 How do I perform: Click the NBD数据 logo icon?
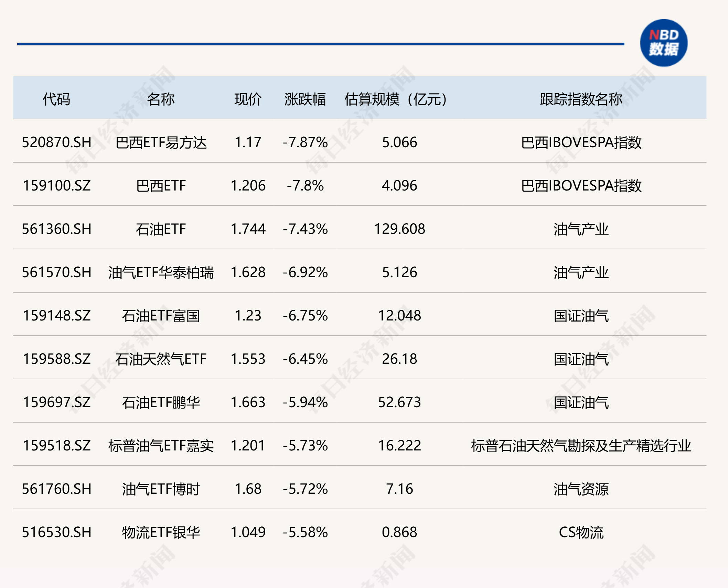tap(663, 43)
